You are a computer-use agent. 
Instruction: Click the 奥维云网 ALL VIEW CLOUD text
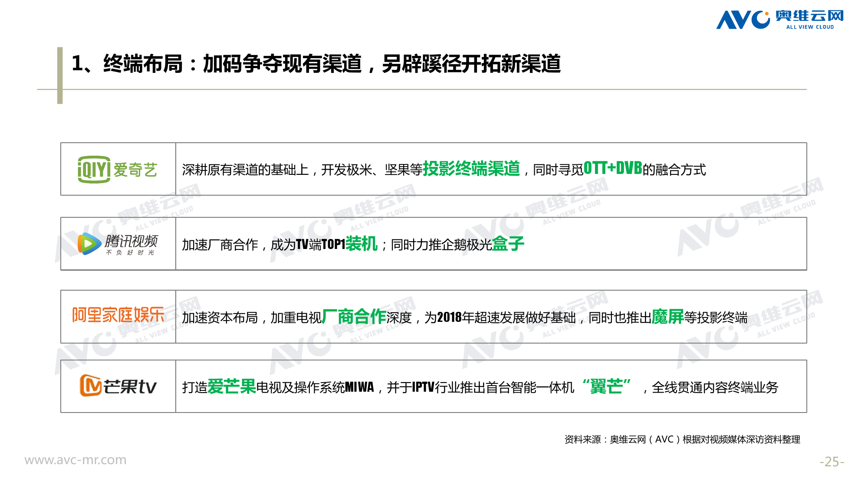809,20
